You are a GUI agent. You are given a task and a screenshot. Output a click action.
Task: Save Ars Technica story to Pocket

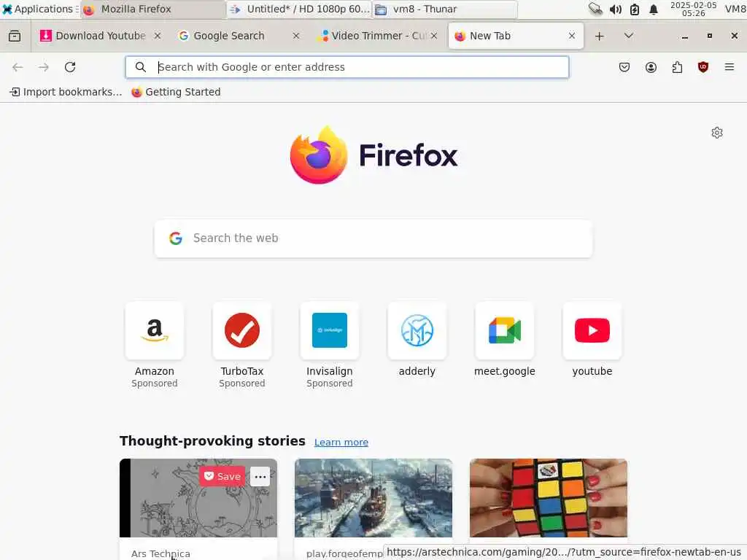point(222,476)
